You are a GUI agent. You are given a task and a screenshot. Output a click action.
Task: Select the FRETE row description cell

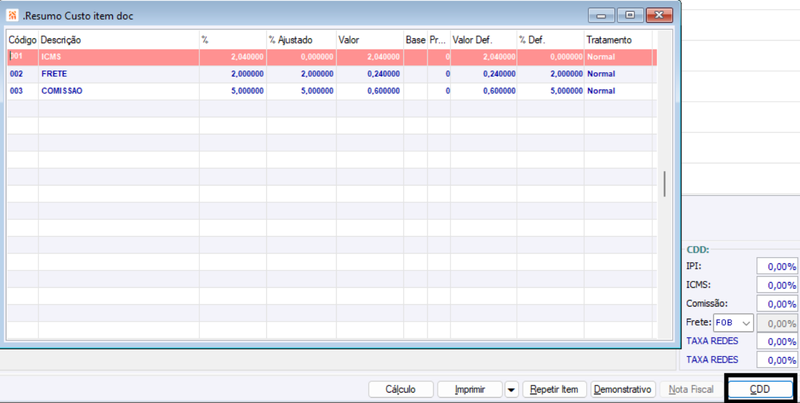(119, 74)
